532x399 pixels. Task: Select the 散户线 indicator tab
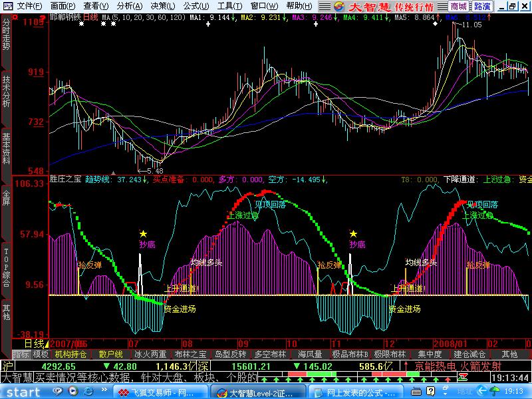pos(111,354)
